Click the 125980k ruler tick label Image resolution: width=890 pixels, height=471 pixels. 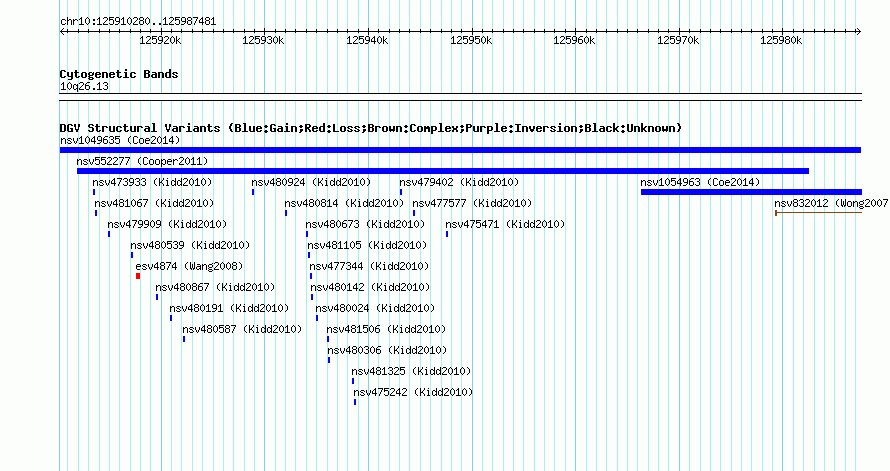(782, 40)
